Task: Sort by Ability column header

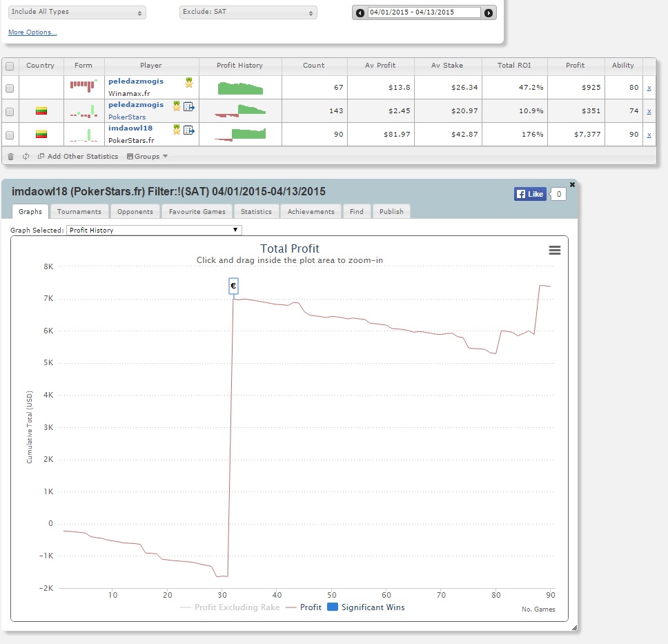Action: 623,66
